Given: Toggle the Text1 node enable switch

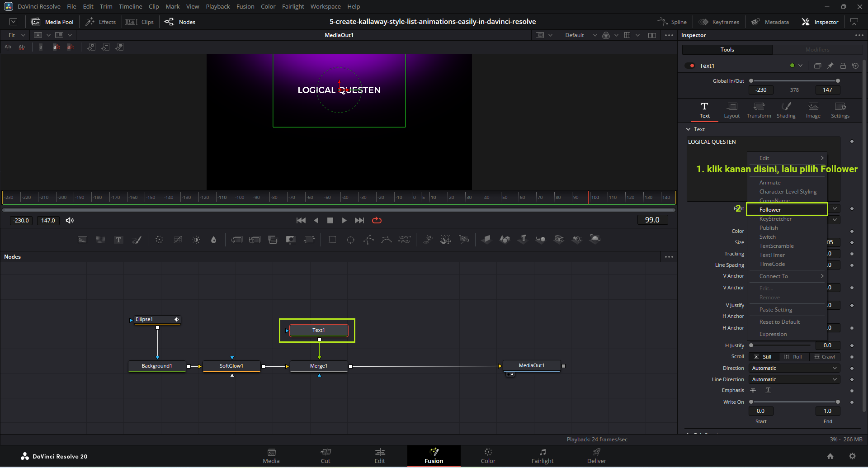Looking at the screenshot, I should click(x=689, y=66).
